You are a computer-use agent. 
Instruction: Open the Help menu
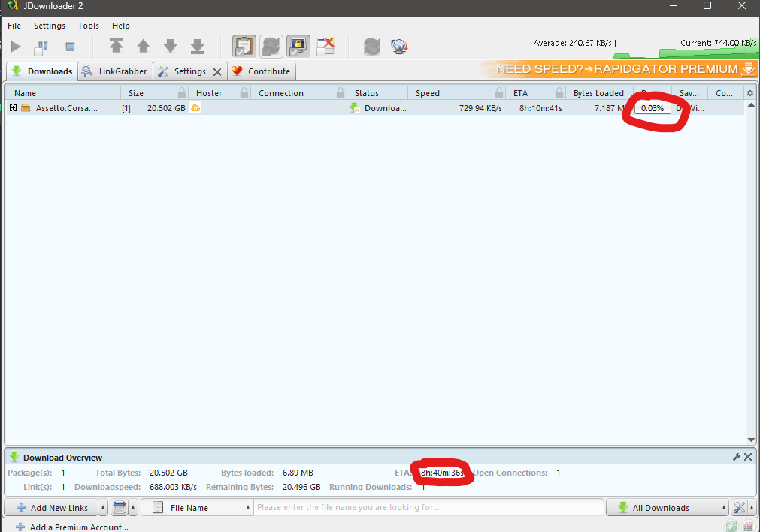pos(121,26)
